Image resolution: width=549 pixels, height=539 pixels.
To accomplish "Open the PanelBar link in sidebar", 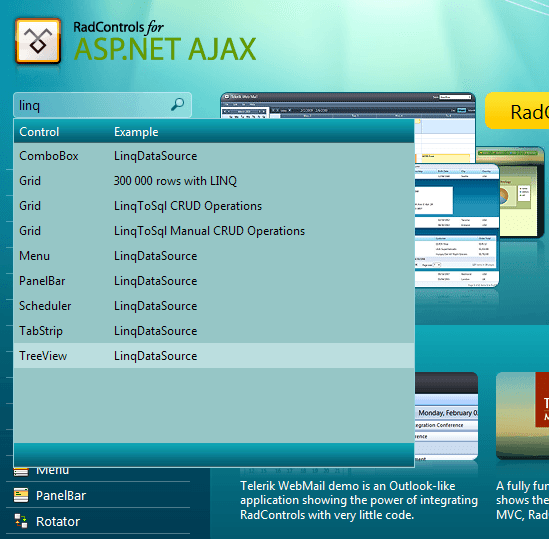I will (x=61, y=496).
